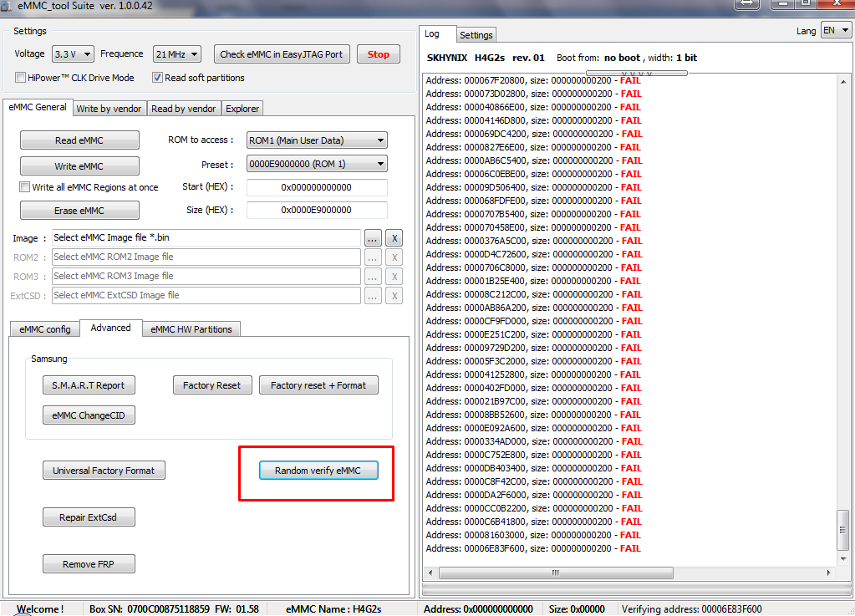Click the eMMC_tool Suite title bar icon
This screenshot has height=616, width=855.
pyautogui.click(x=9, y=8)
